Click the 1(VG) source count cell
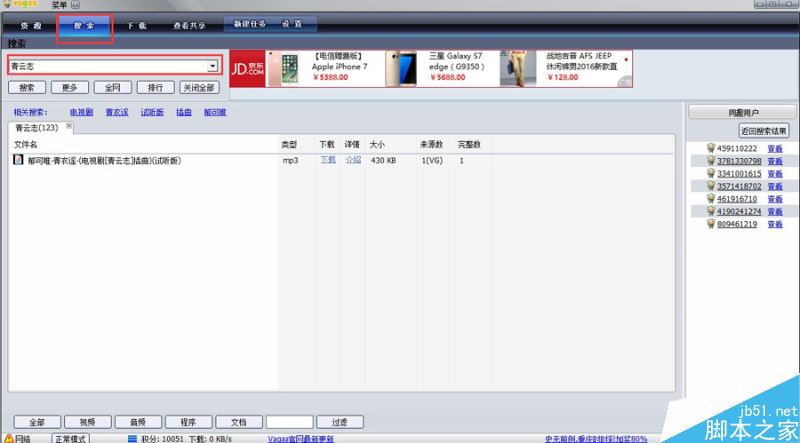 coord(432,160)
